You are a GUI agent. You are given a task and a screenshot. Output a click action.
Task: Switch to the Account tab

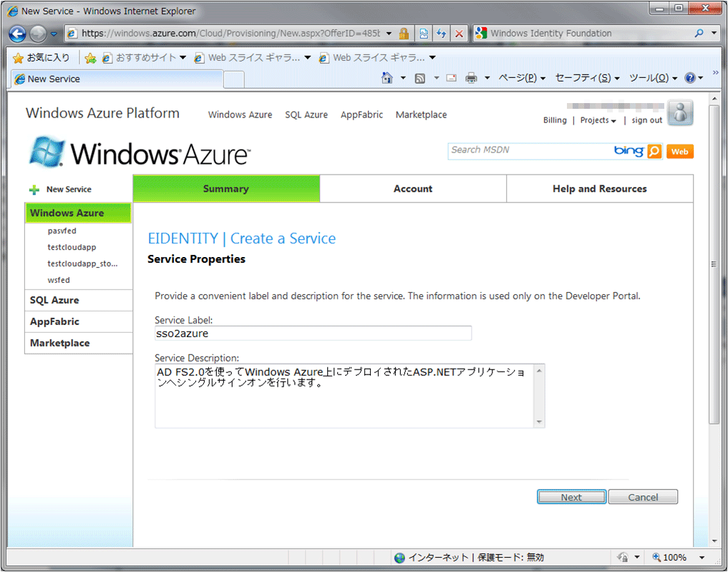pos(413,188)
